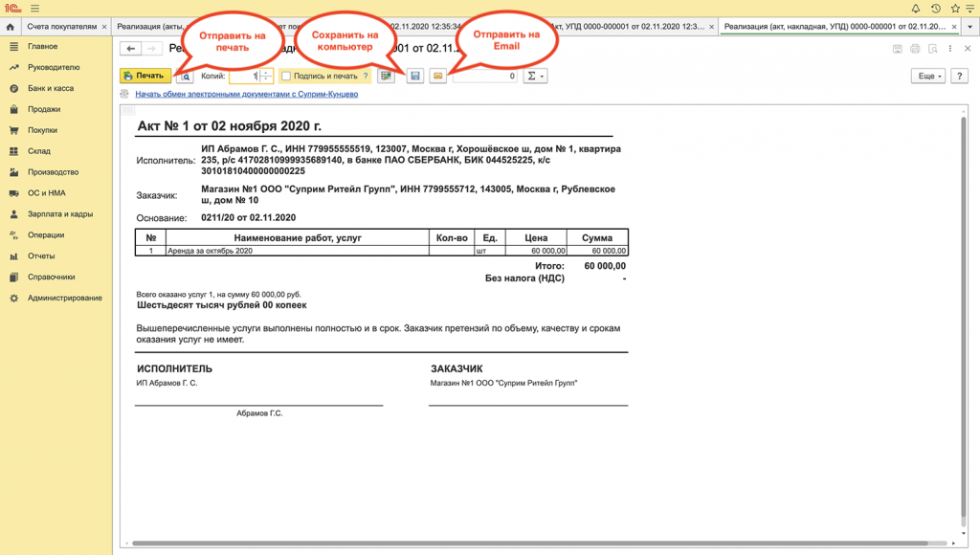The height and width of the screenshot is (555, 980).
Task: Go forward with the right arrow button
Action: pos(151,48)
